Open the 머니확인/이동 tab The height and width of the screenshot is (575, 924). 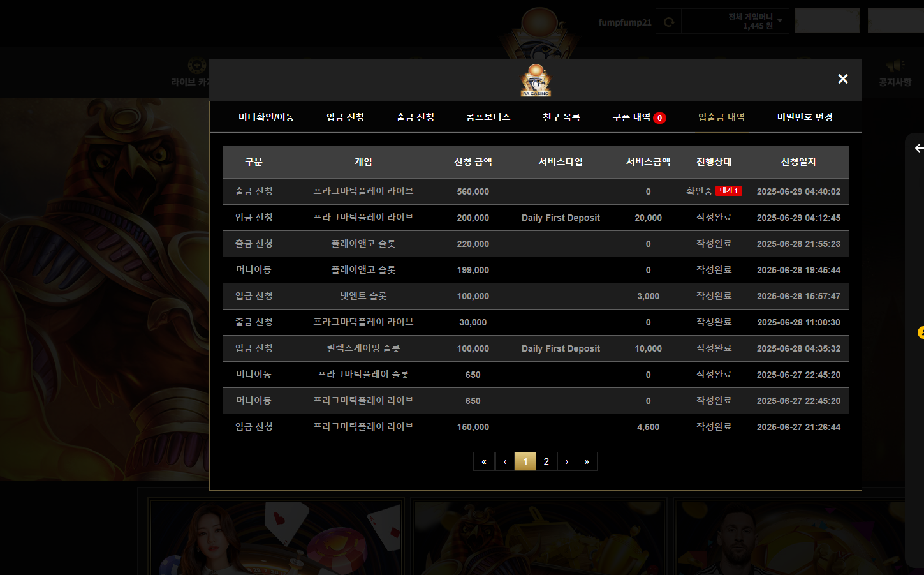[x=266, y=117]
